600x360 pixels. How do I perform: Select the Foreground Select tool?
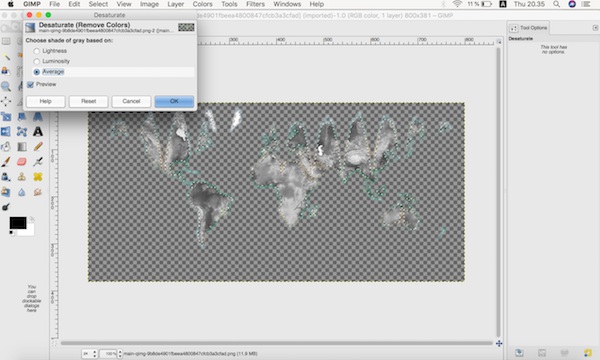click(6, 71)
